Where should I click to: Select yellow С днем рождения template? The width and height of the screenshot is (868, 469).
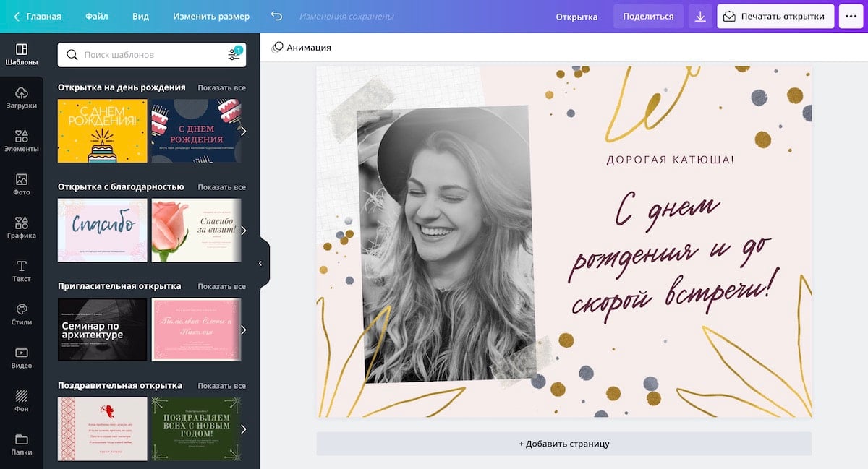point(102,131)
